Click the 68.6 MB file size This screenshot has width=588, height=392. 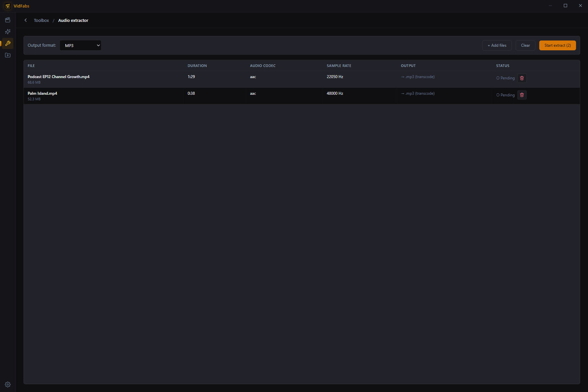click(x=34, y=82)
